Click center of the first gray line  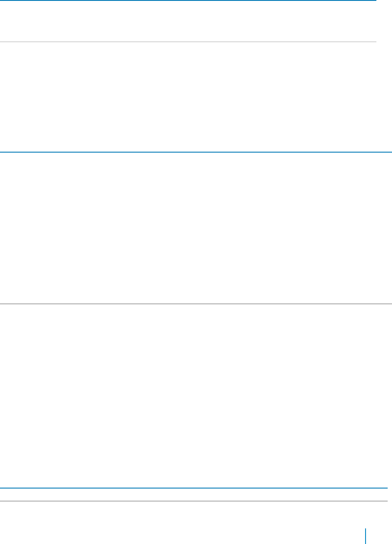tap(188, 42)
